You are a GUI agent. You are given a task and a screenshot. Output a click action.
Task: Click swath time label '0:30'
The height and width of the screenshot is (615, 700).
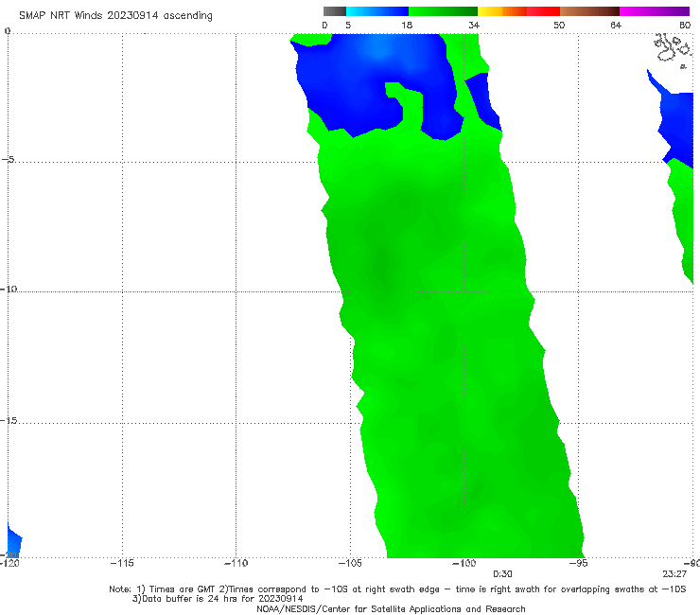502,574
